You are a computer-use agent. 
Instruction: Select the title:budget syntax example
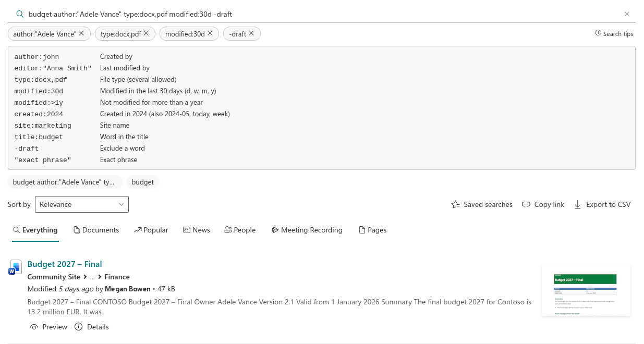pos(39,137)
